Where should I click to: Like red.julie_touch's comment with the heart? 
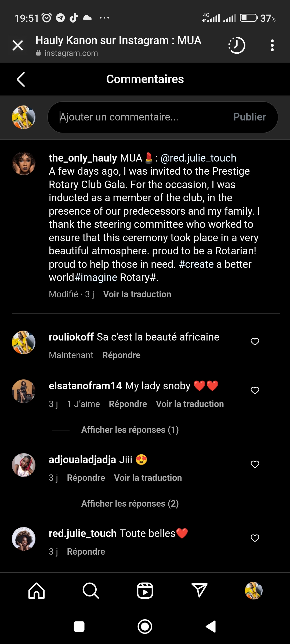255,538
